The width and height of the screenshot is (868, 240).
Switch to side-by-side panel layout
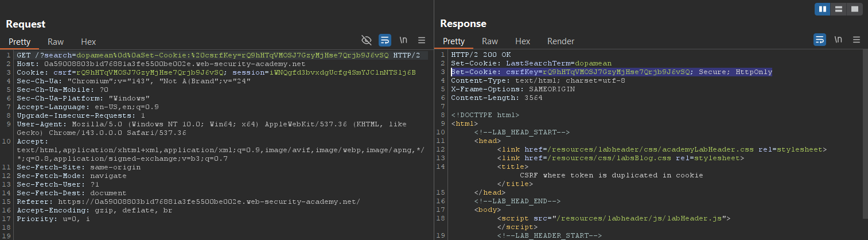pyautogui.click(x=823, y=9)
